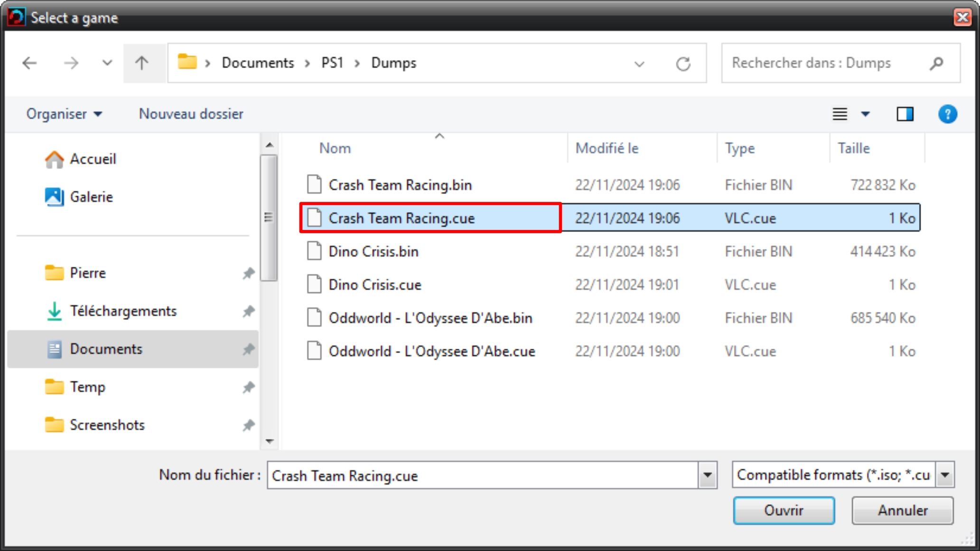This screenshot has width=980, height=551.
Task: Click the file icon of Crash Team Racing.bin
Action: (314, 184)
